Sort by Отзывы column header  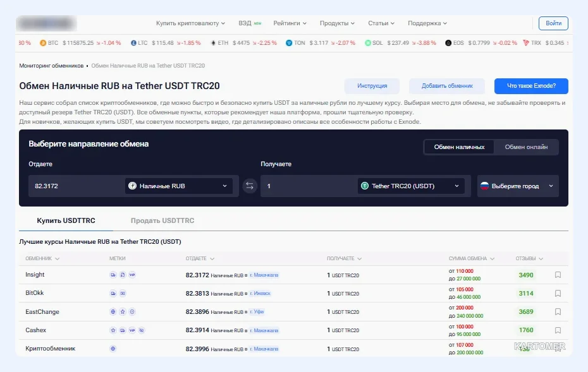pyautogui.click(x=529, y=258)
